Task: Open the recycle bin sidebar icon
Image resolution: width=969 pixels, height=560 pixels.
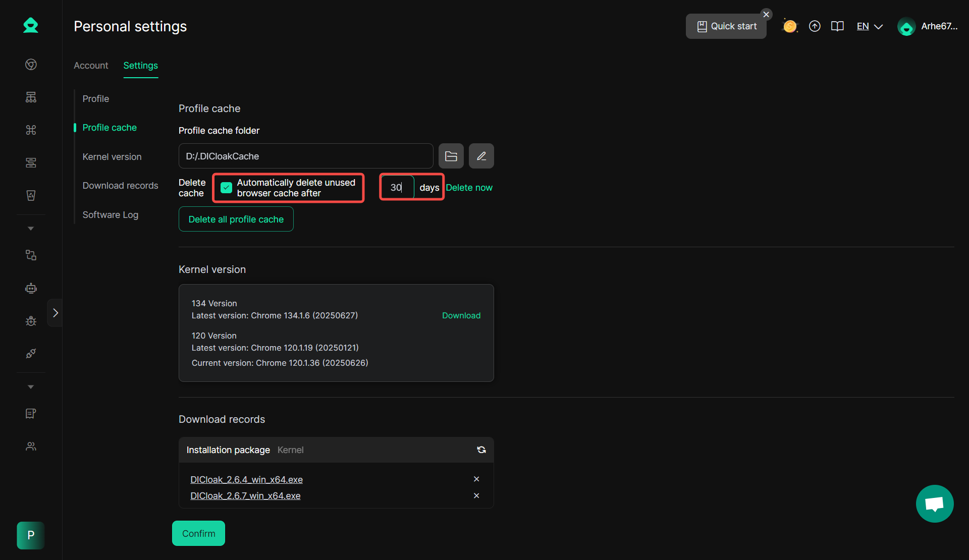Action: click(31, 195)
